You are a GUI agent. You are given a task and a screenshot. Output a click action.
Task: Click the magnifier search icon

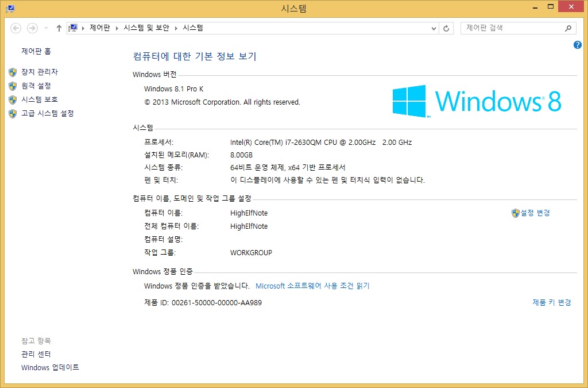[568, 28]
